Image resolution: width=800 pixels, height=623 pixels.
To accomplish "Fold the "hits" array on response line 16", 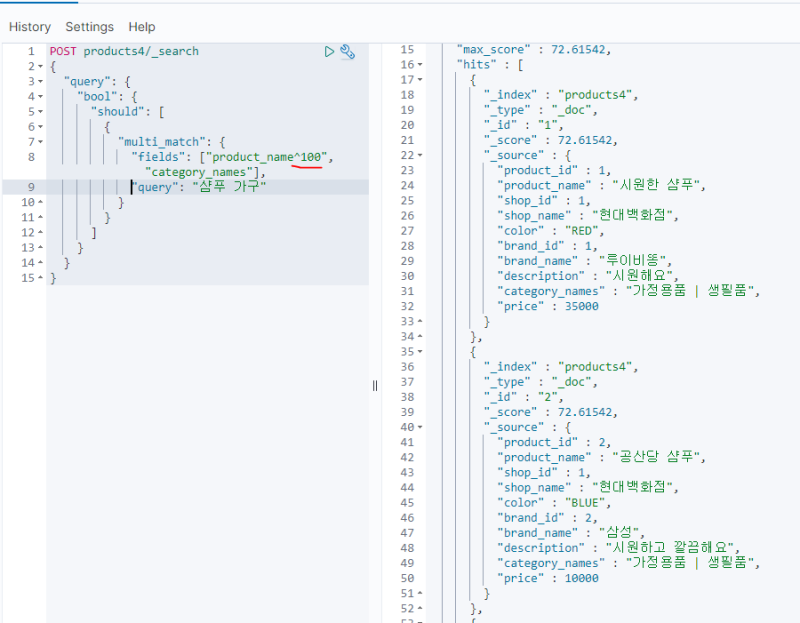I will pyautogui.click(x=419, y=65).
